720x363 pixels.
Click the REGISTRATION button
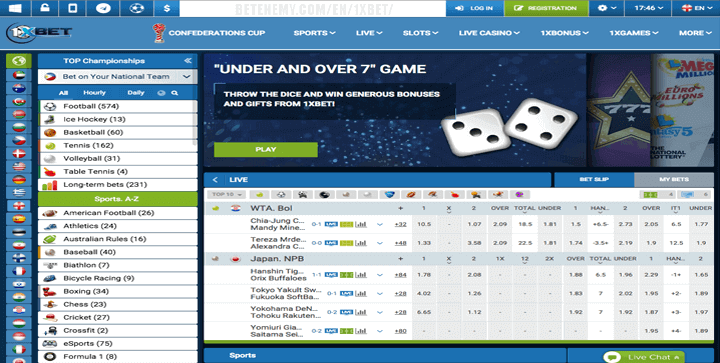click(x=546, y=8)
